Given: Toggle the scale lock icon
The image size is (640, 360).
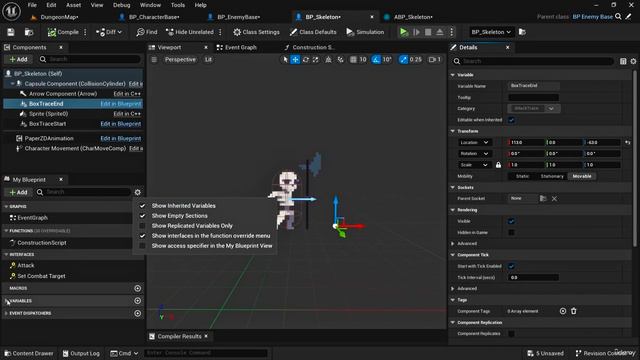Looking at the screenshot, I should click(498, 165).
